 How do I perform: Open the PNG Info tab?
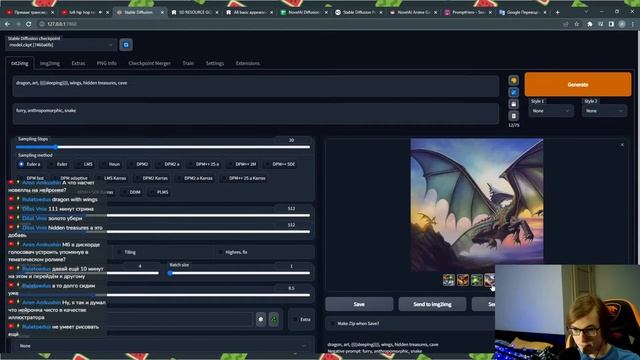click(x=107, y=63)
